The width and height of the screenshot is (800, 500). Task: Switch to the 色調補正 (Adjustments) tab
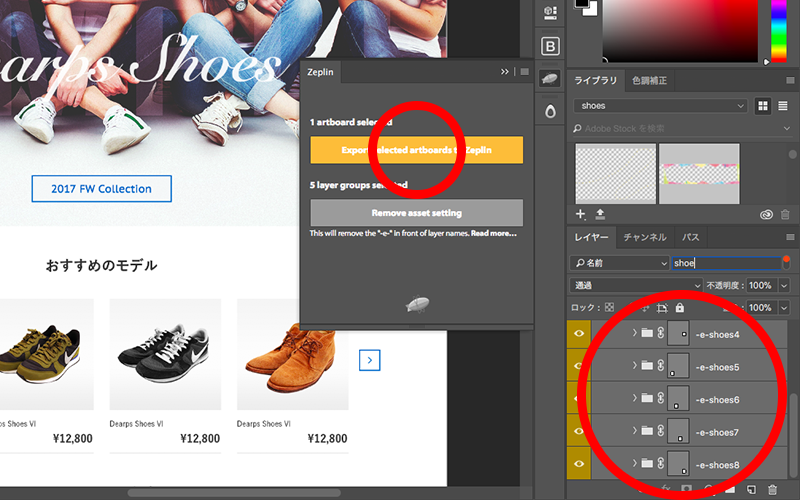click(x=650, y=80)
